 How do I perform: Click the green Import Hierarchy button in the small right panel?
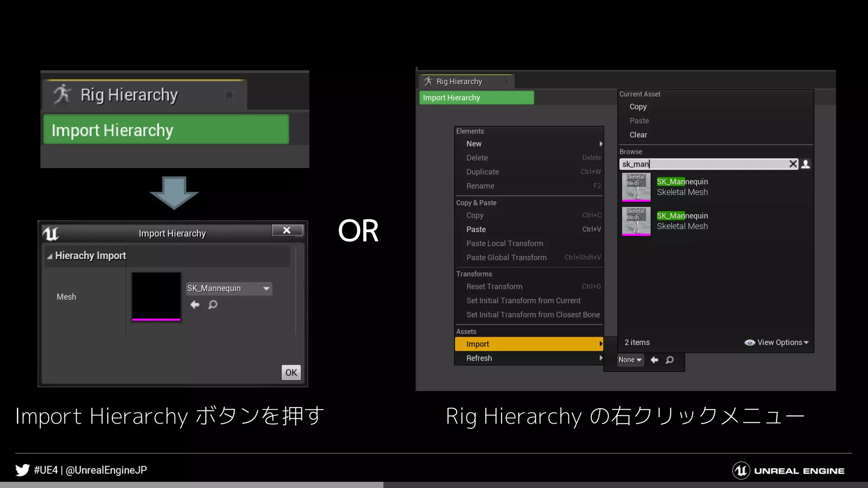click(476, 98)
